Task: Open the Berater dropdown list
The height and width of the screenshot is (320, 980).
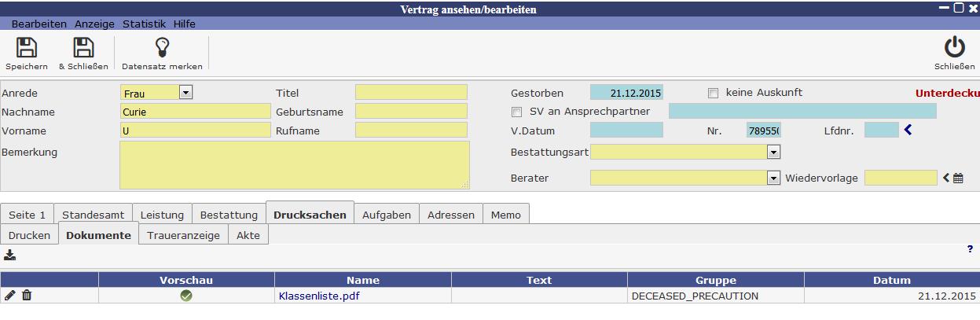Action: (x=773, y=178)
